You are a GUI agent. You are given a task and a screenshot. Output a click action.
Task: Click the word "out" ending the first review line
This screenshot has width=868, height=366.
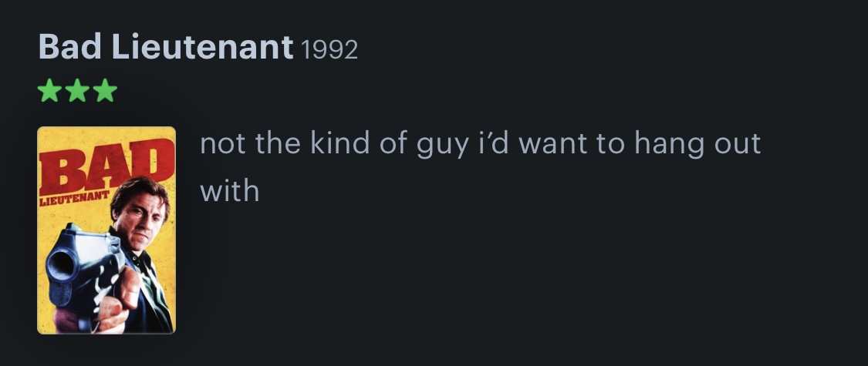pos(737,144)
